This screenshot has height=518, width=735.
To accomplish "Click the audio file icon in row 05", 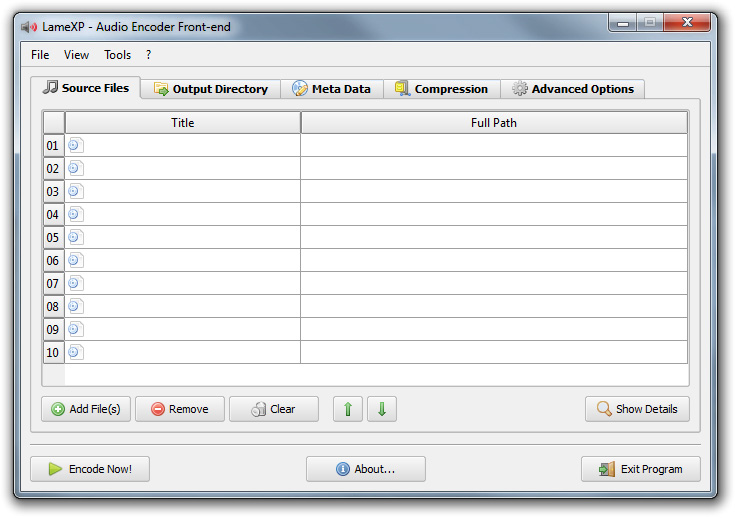I will coord(75,237).
